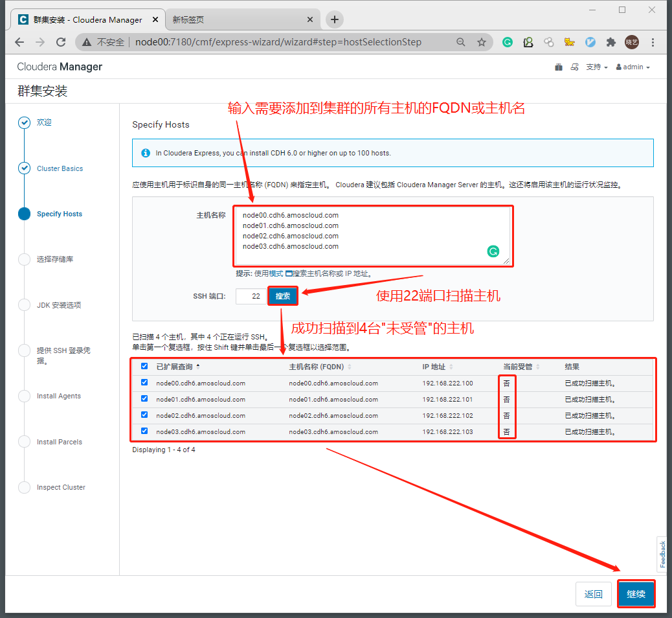Reload the page with the refresh icon
The image size is (672, 618).
(61, 42)
